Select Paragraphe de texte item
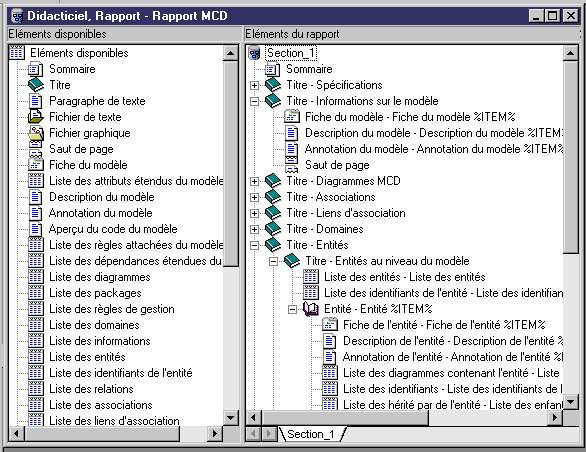This screenshot has height=452, width=586. [97, 101]
